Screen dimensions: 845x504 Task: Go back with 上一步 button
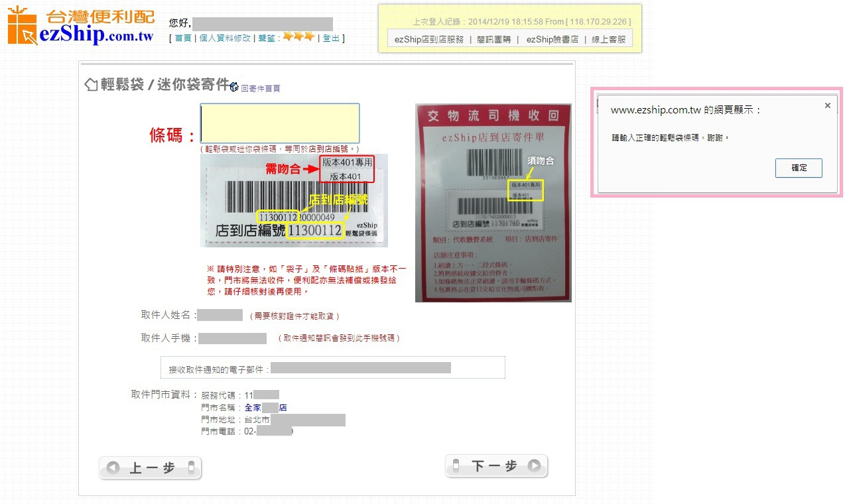click(151, 468)
